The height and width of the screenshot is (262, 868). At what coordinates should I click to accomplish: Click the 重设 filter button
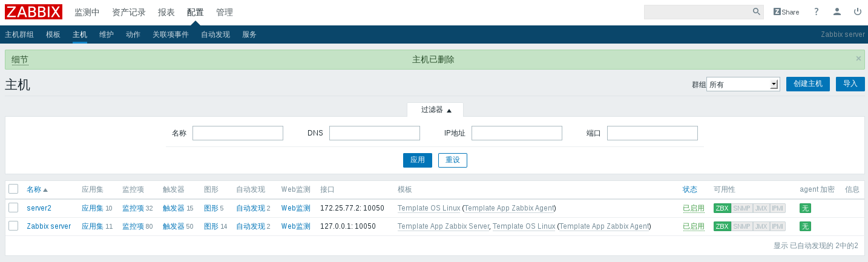[453, 160]
